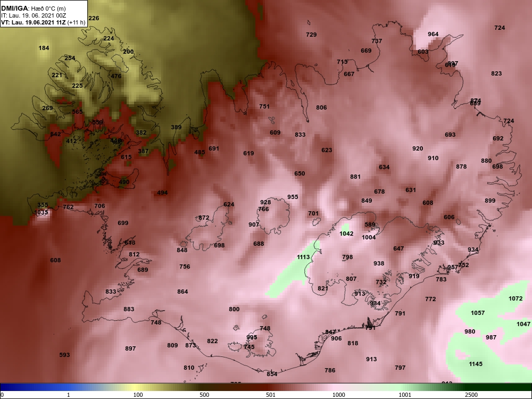Click the map value 955

293,197
